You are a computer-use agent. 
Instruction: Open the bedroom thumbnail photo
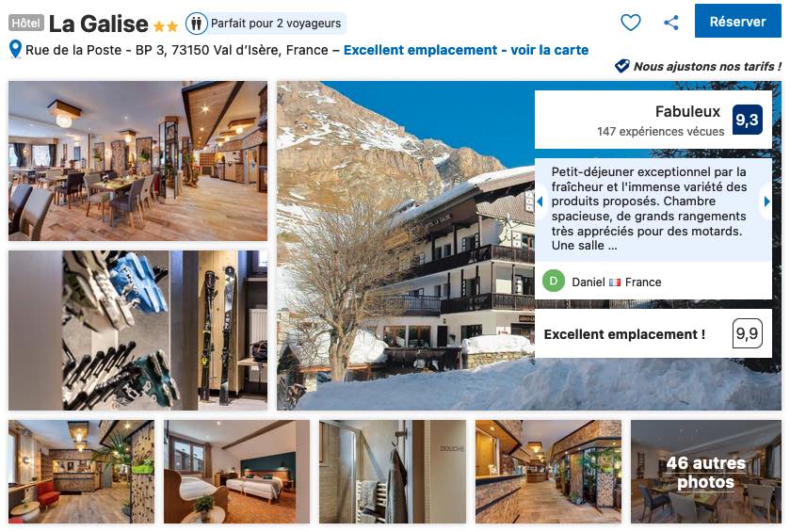coord(236,472)
